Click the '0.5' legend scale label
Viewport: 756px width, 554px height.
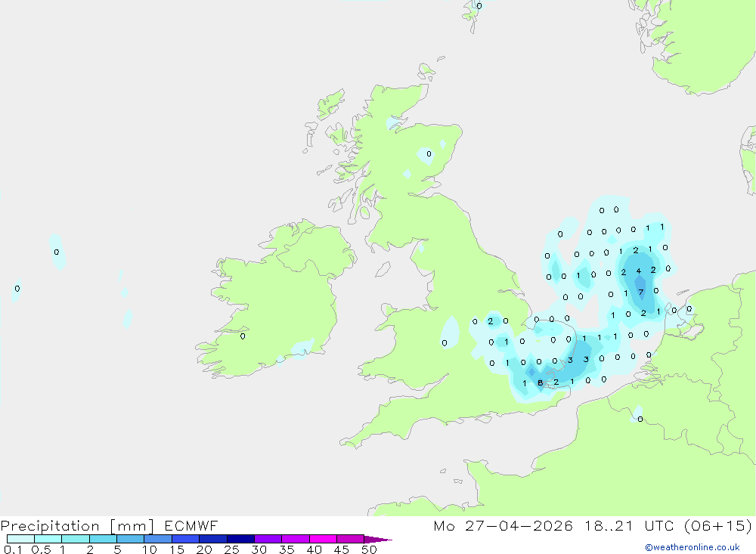(x=41, y=549)
